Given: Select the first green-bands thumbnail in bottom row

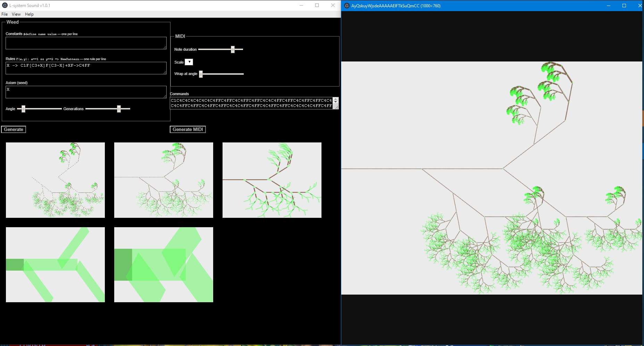Looking at the screenshot, I should pos(55,265).
